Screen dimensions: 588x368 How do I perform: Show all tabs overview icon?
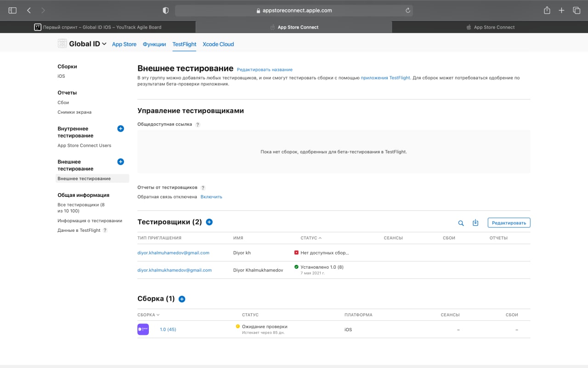tap(577, 10)
